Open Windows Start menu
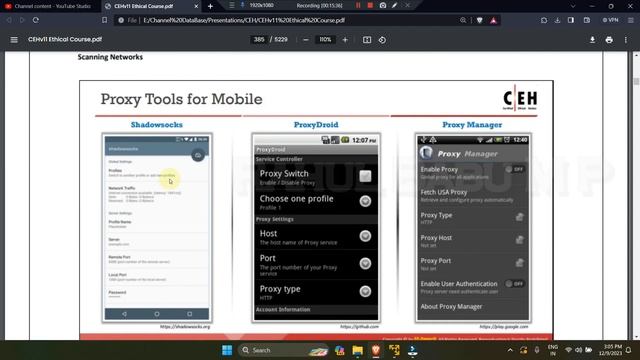The image size is (640, 360). click(227, 350)
